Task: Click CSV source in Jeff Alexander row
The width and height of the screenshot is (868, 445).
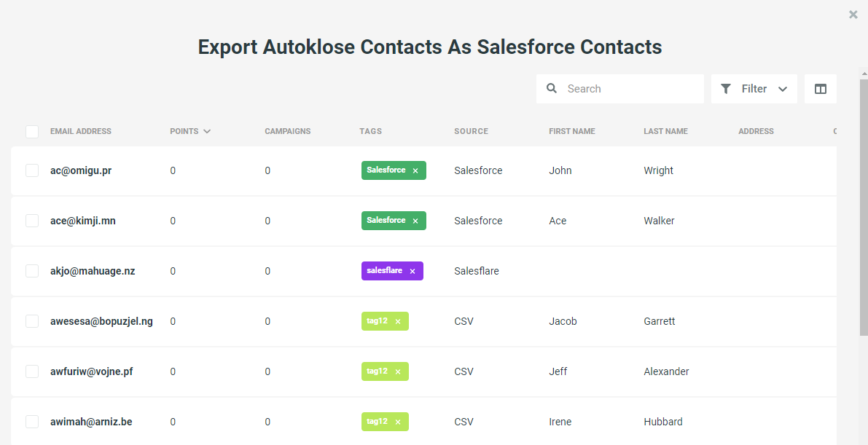Action: 464,371
